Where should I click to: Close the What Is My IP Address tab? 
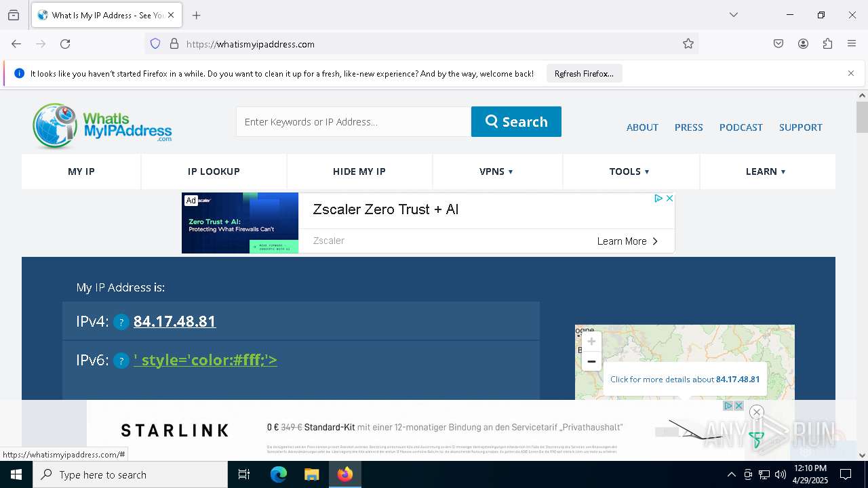pyautogui.click(x=171, y=15)
